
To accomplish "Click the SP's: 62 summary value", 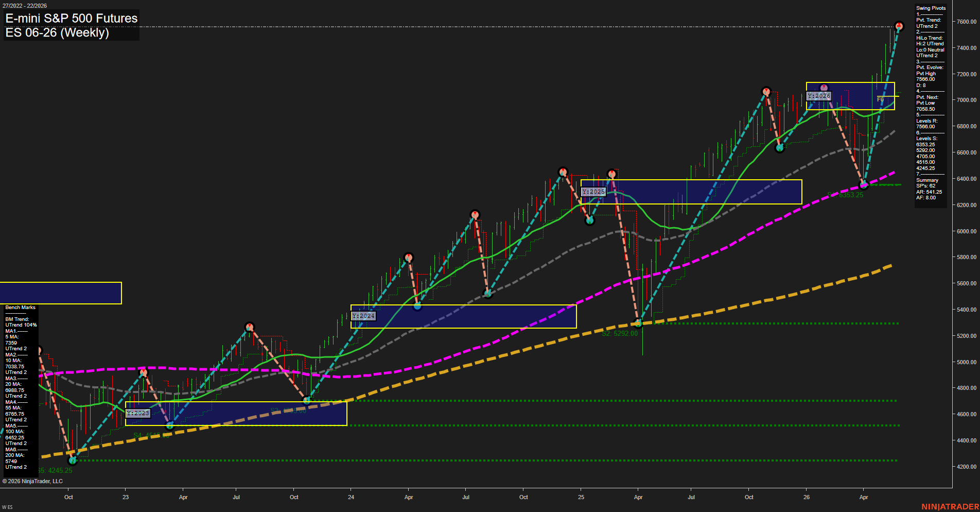I will click(925, 186).
